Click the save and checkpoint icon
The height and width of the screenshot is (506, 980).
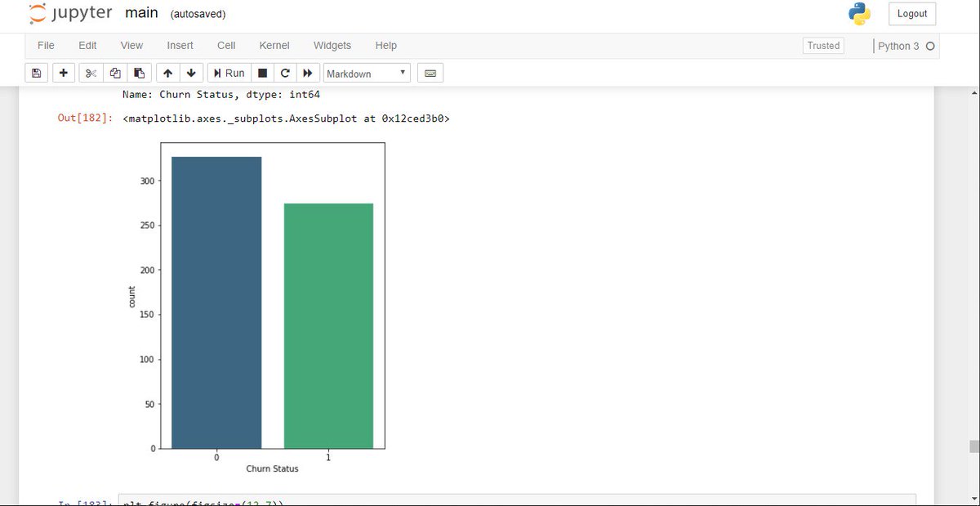point(36,73)
